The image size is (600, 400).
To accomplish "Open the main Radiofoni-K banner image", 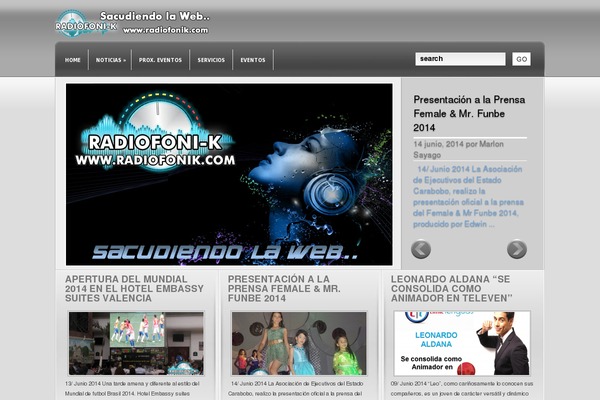I will [x=229, y=175].
